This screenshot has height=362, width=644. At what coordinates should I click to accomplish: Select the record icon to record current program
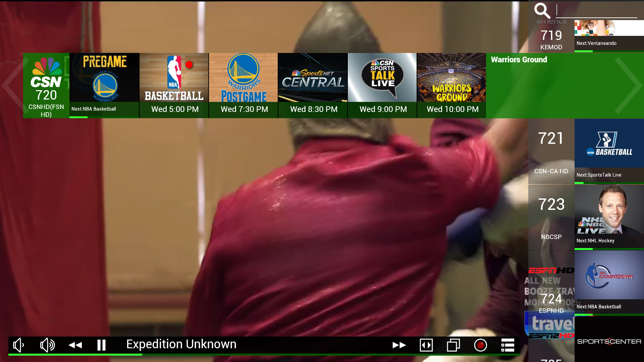(480, 345)
